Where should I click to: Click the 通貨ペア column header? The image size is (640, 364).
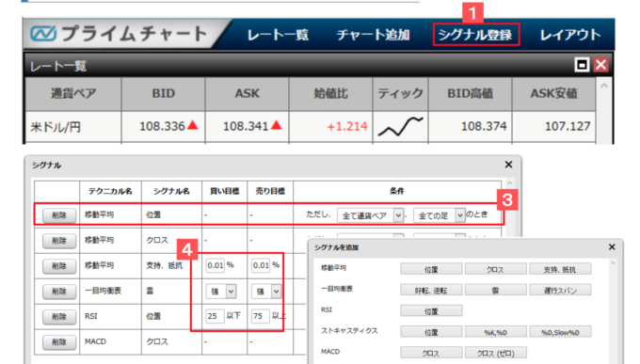73,94
